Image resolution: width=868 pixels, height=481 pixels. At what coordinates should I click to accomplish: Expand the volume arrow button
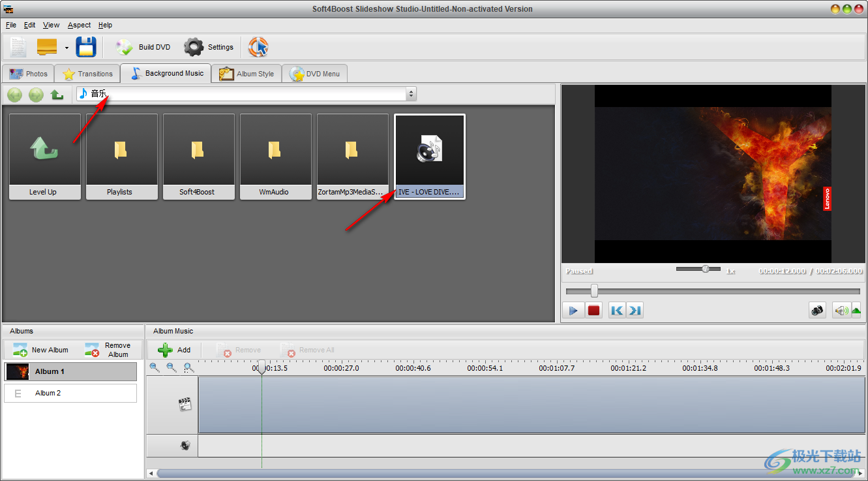pos(856,310)
